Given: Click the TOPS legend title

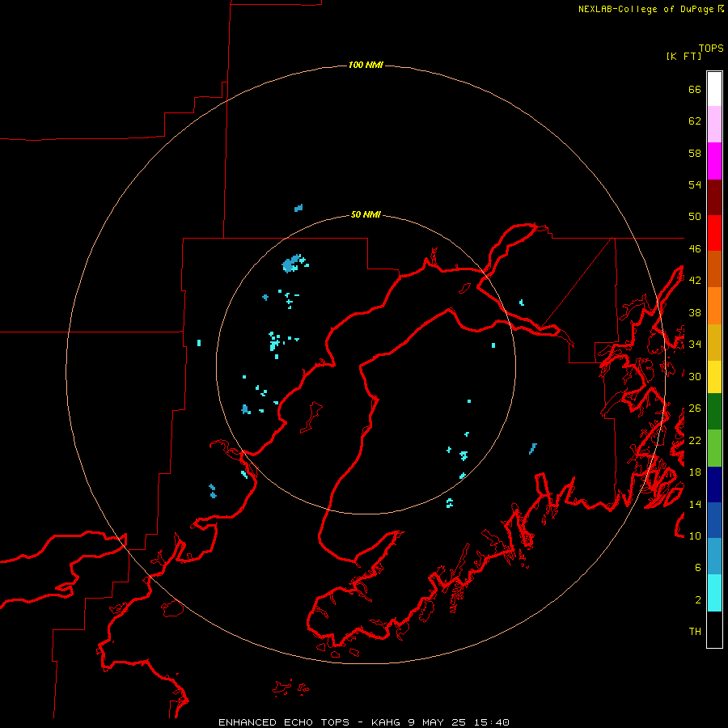Looking at the screenshot, I should click(711, 49).
